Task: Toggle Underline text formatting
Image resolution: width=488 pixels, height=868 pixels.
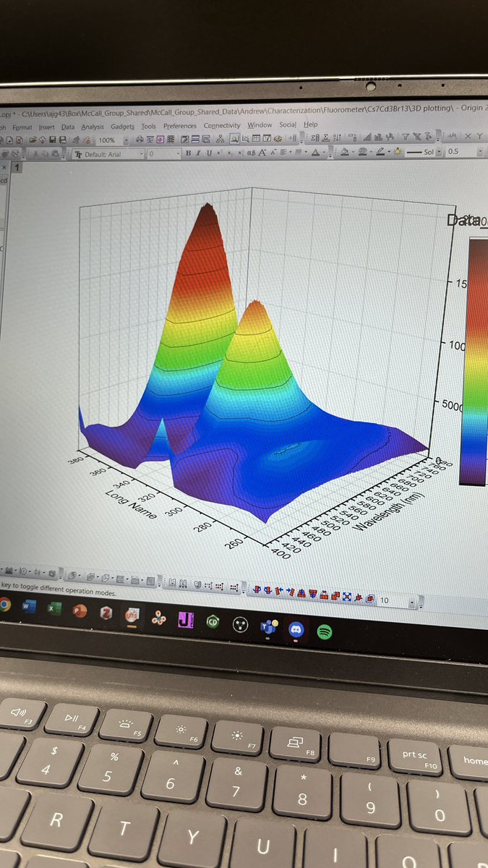Action: [x=209, y=153]
